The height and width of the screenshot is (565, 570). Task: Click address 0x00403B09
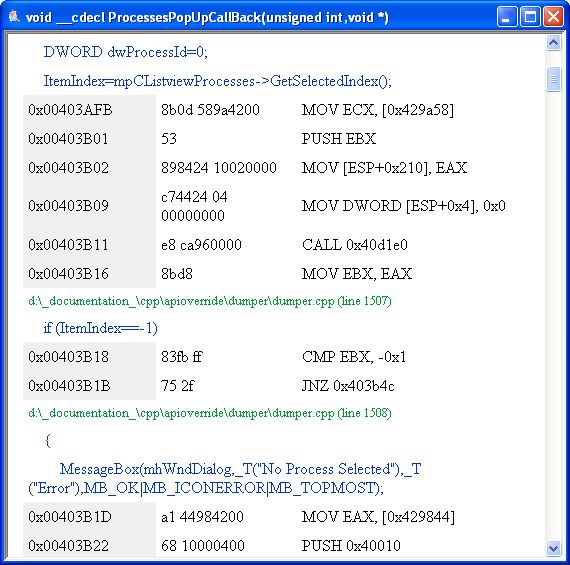coord(68,206)
